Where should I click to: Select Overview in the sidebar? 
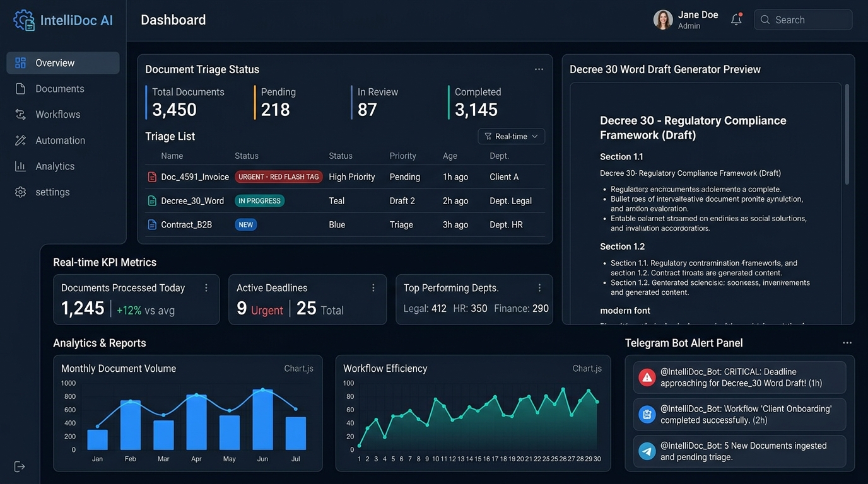63,63
